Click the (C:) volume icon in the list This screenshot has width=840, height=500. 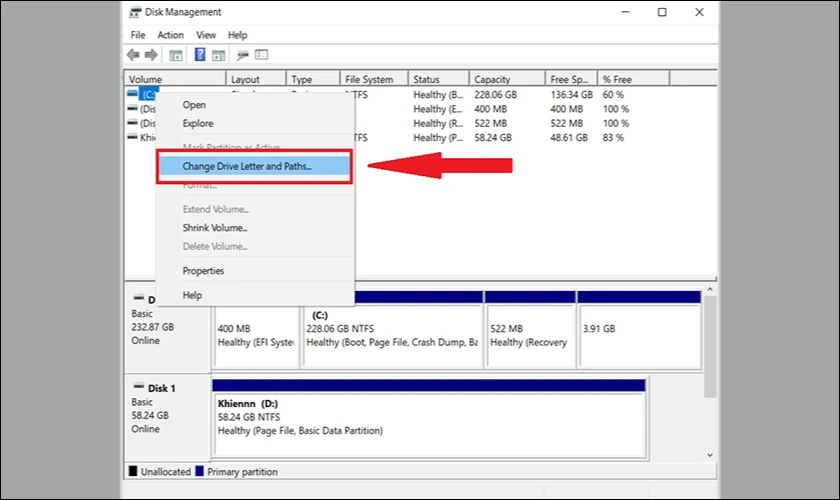[132, 93]
